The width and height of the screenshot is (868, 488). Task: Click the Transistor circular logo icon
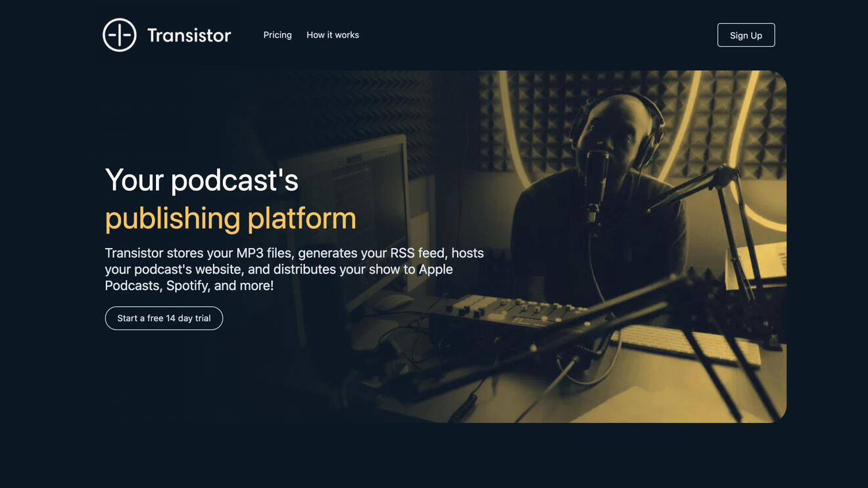(120, 35)
